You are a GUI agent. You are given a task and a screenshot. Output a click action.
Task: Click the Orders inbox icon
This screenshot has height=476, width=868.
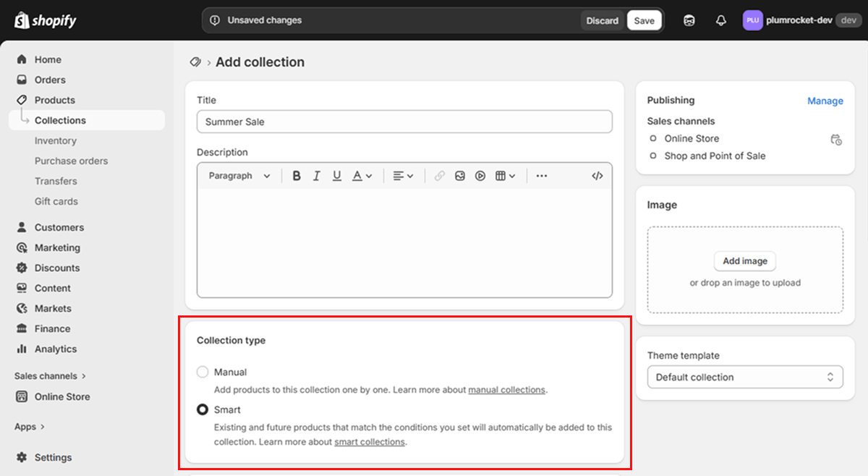[x=22, y=80]
